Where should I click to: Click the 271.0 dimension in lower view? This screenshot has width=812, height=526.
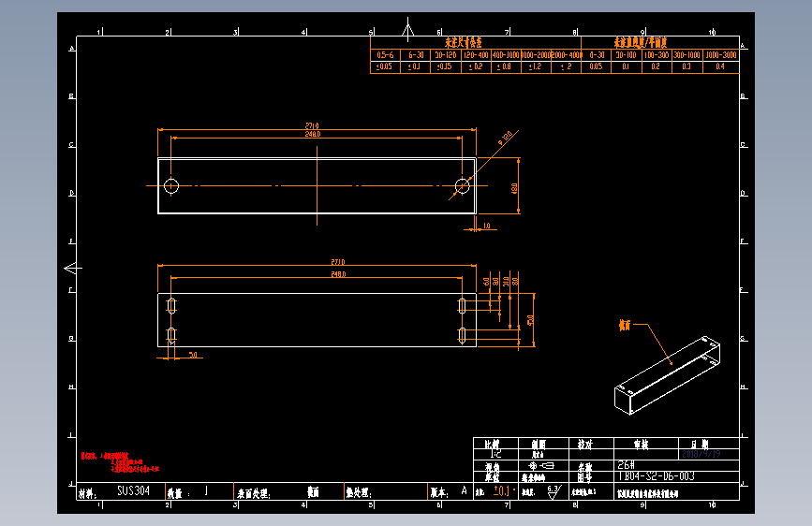tap(338, 262)
